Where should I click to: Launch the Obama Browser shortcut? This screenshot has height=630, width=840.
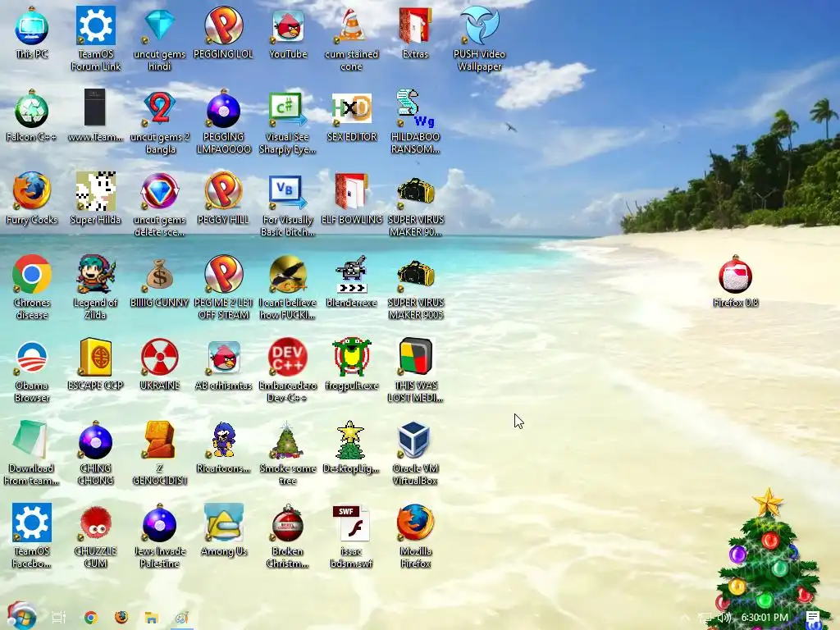(32, 370)
